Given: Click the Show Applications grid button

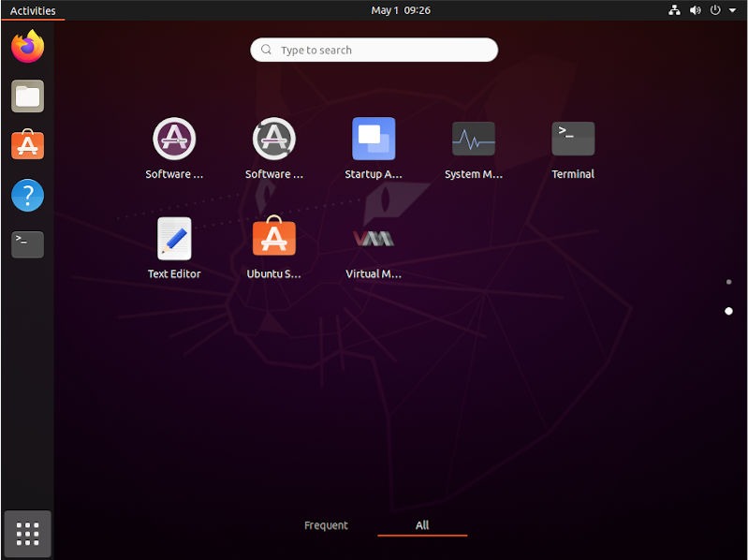Looking at the screenshot, I should 28,533.
